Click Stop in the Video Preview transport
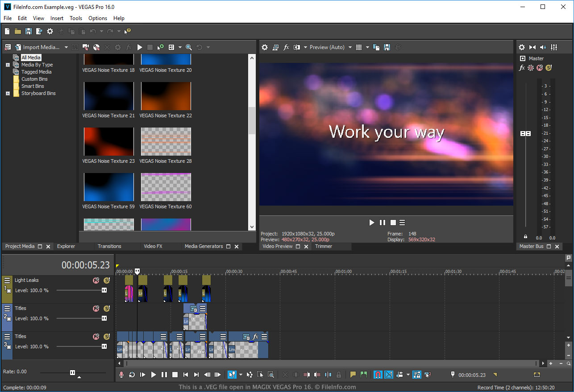Image resolution: width=574 pixels, height=392 pixels. 393,223
